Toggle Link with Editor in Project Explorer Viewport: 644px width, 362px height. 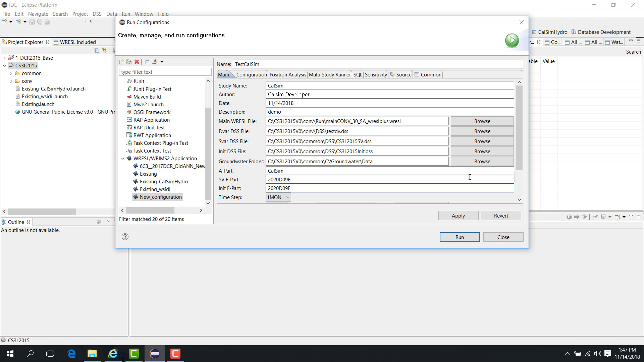[104, 50]
